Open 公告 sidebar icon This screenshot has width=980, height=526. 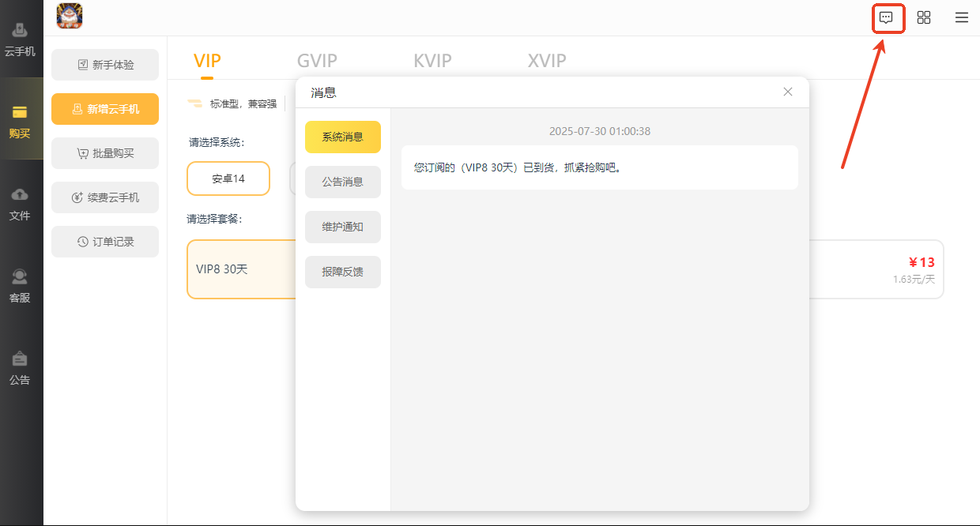click(x=21, y=367)
